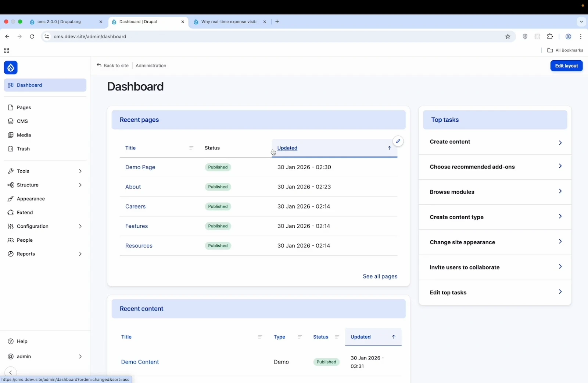Click pencil edit icon on Recent pages block
This screenshot has height=383, width=588.
398,141
